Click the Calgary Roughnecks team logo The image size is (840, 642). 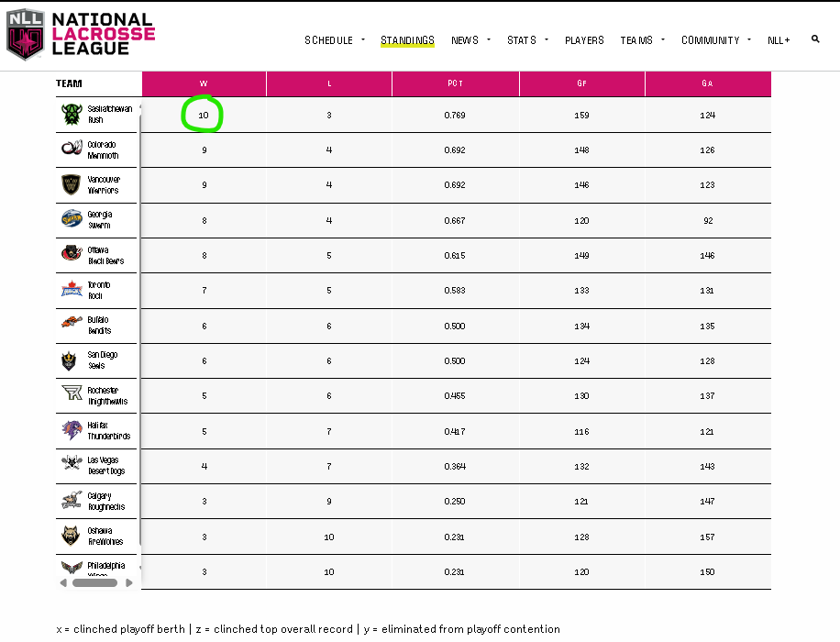[72, 500]
